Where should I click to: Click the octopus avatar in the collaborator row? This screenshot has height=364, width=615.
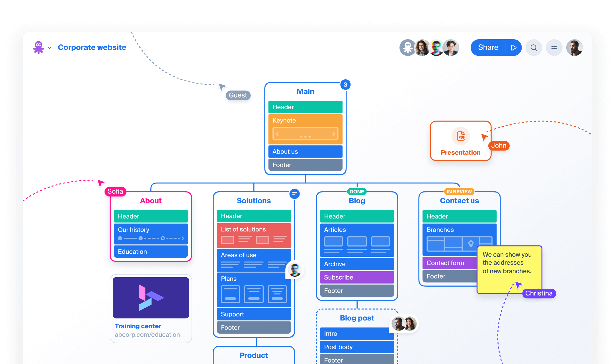click(408, 47)
